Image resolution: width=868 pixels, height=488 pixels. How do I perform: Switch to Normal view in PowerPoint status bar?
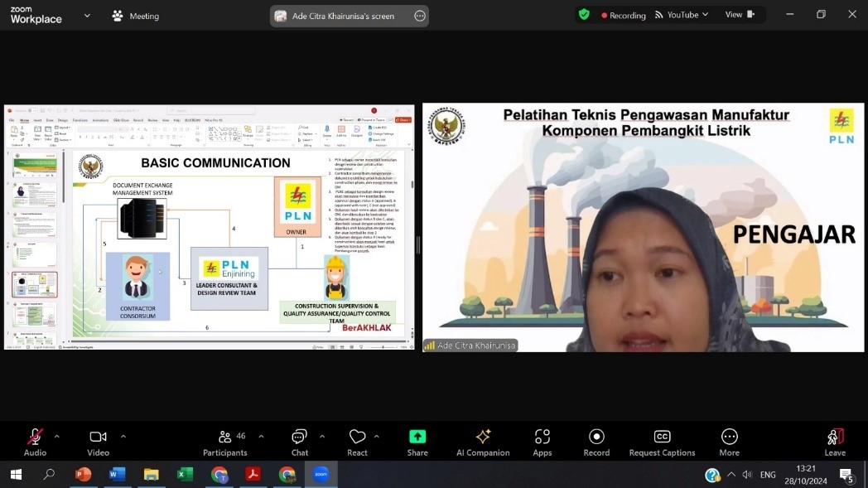click(332, 347)
